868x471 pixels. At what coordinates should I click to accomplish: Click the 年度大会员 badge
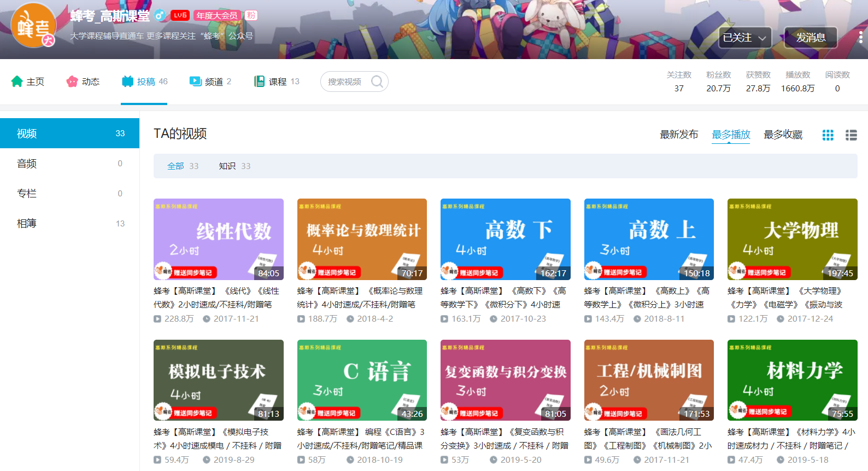(217, 15)
